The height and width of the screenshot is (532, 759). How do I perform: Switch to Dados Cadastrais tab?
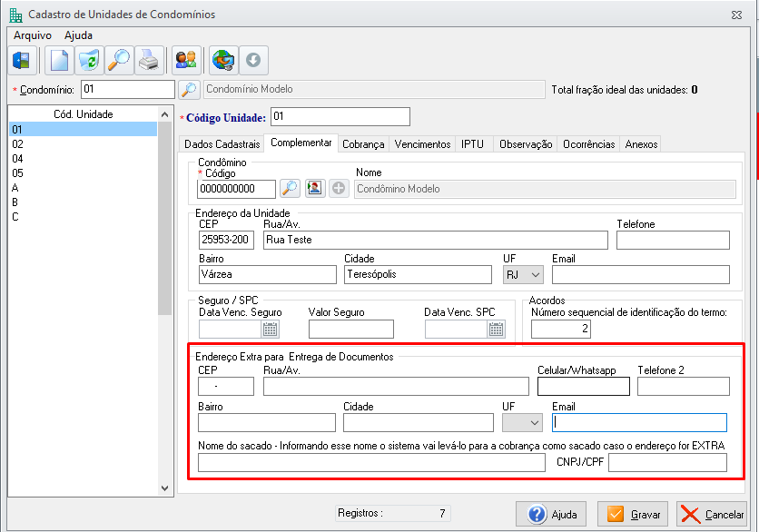coord(222,144)
